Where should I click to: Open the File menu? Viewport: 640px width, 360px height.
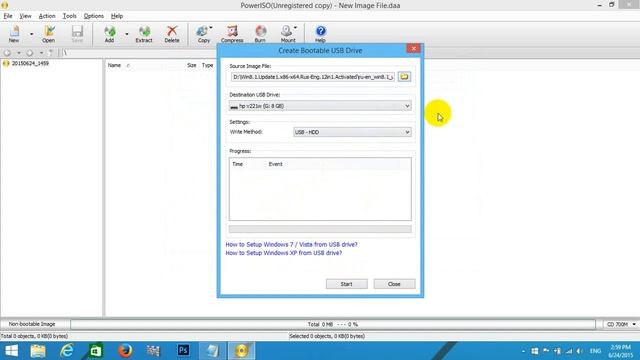pyautogui.click(x=8, y=16)
